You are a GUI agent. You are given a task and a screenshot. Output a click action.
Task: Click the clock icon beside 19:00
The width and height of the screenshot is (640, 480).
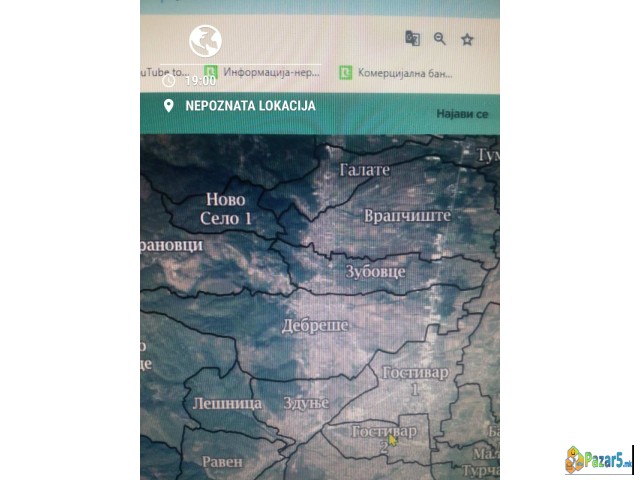point(169,81)
